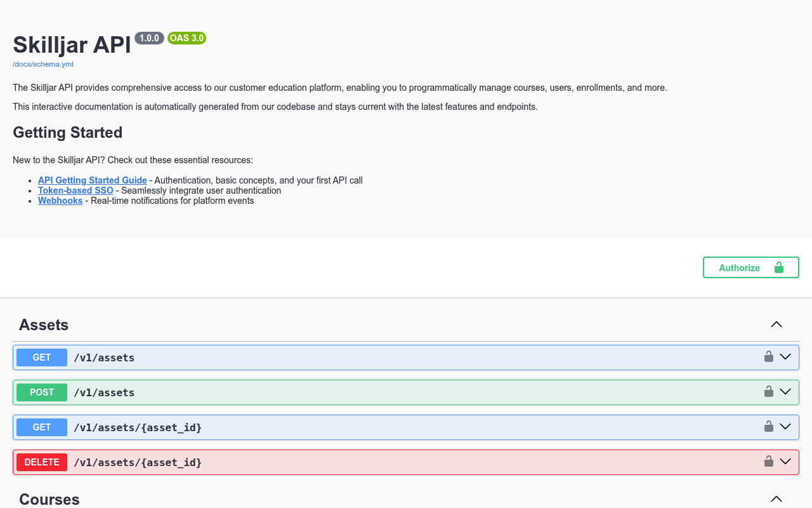Click the GET method badge for /v1/assets
The image size is (812, 508).
tap(42, 358)
